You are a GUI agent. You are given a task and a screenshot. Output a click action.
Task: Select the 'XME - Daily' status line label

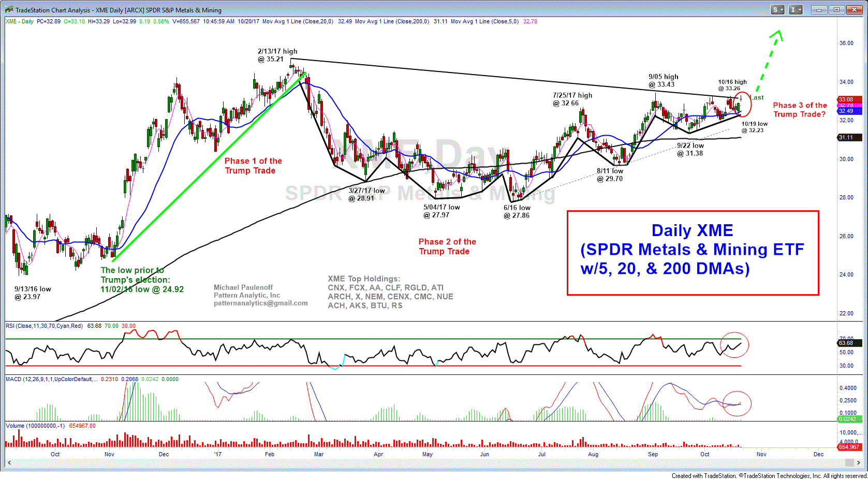(20, 21)
